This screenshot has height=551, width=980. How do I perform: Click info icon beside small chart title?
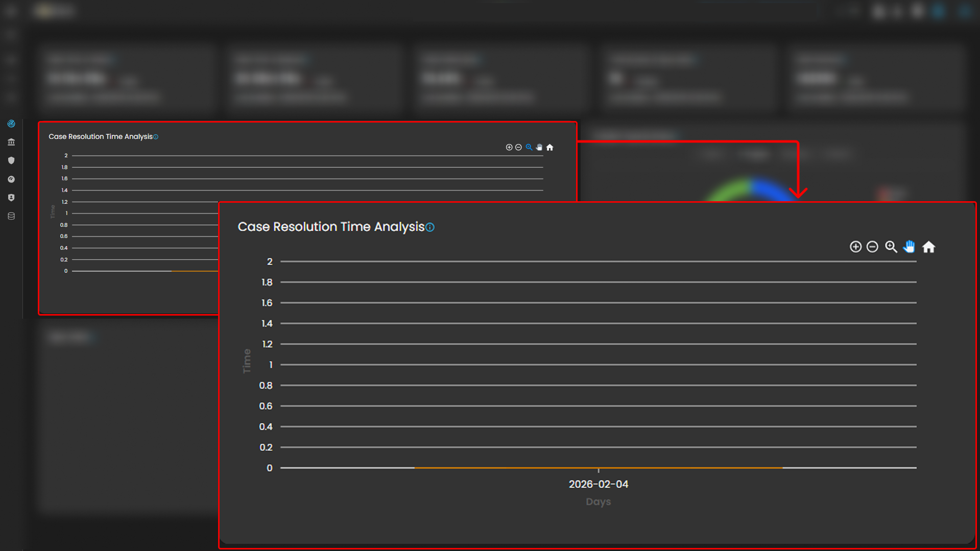(156, 137)
